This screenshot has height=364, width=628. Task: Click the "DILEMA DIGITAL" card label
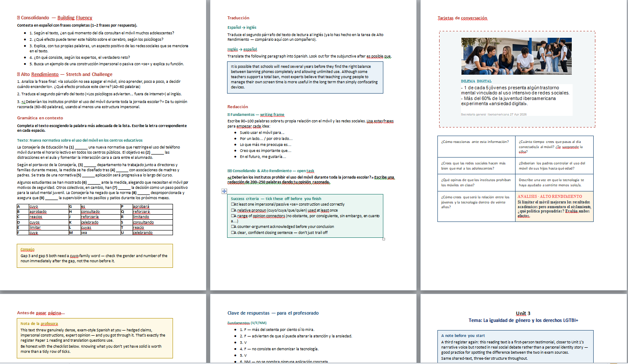(476, 81)
